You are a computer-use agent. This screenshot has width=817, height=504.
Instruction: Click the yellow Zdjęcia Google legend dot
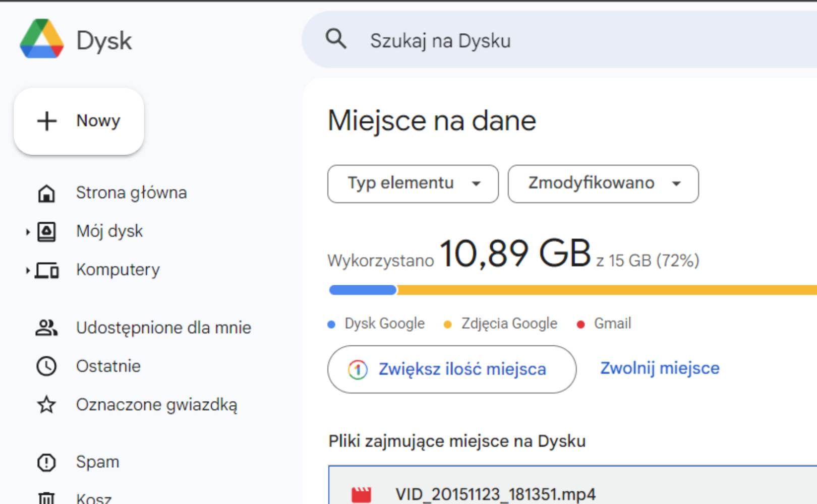pyautogui.click(x=447, y=325)
